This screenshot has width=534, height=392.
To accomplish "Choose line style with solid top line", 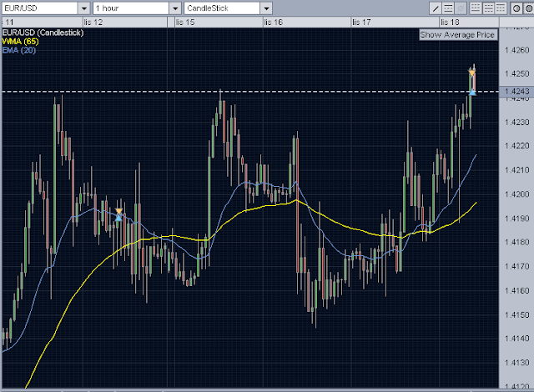I will 501,8.
